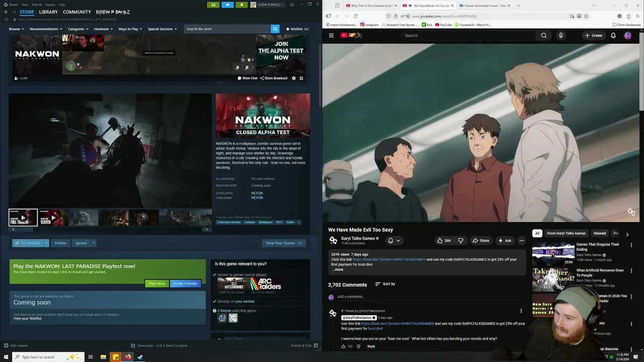The height and width of the screenshot is (362, 644).
Task: Open comments Sort by menu
Action: coord(385,284)
